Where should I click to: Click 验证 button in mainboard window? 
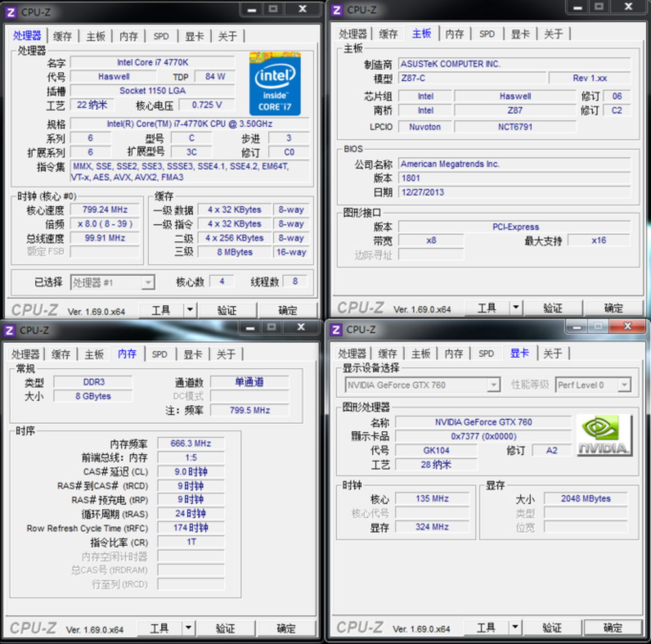(553, 308)
